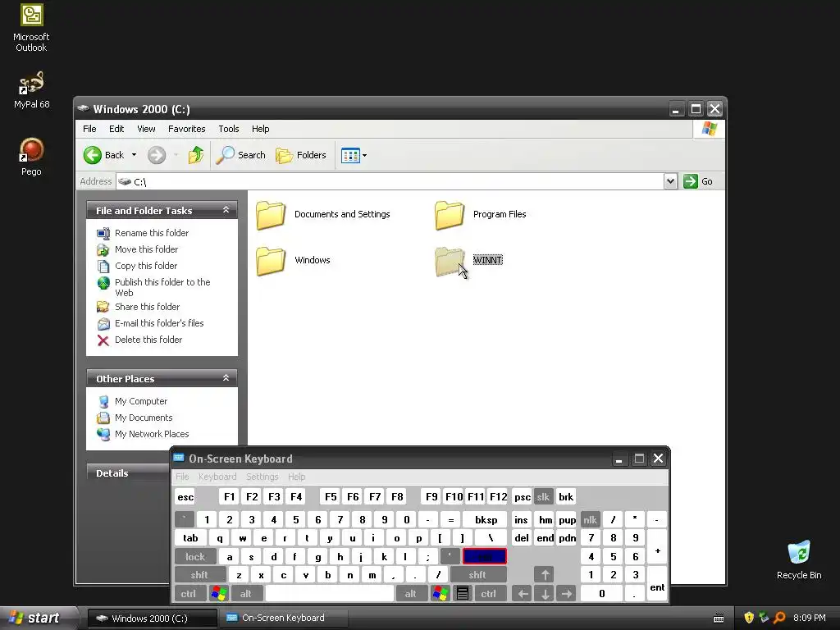Click the ent key on numpad
Screen dimensions: 840x630
657,584
